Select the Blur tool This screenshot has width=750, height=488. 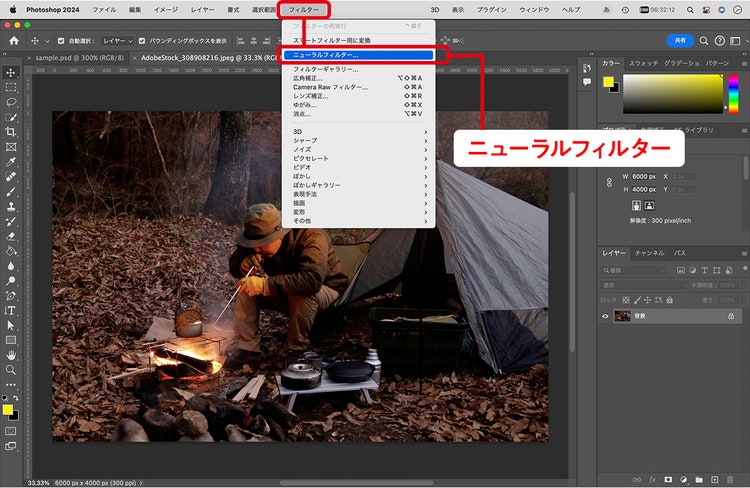(x=11, y=266)
